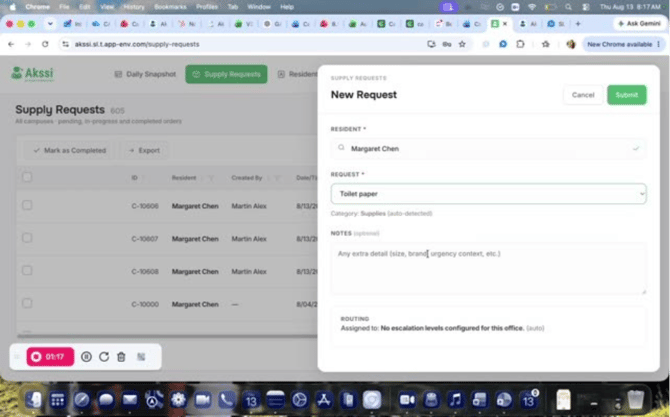
Task: Open Music app from the Dock
Action: tap(455, 400)
